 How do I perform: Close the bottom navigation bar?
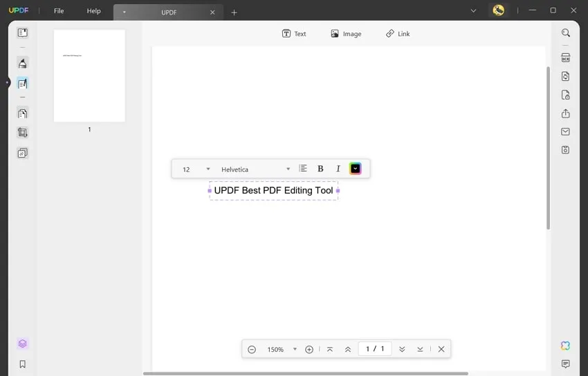[x=441, y=349]
